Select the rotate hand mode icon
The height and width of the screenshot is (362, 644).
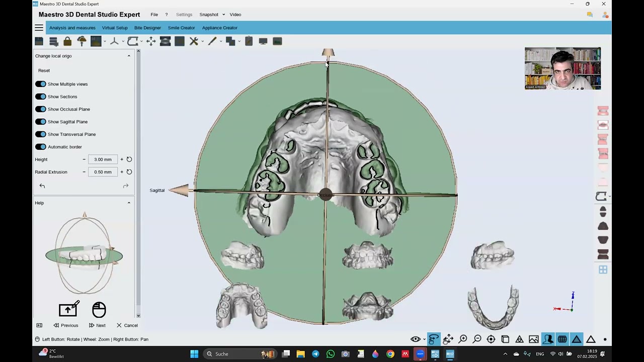pyautogui.click(x=434, y=339)
